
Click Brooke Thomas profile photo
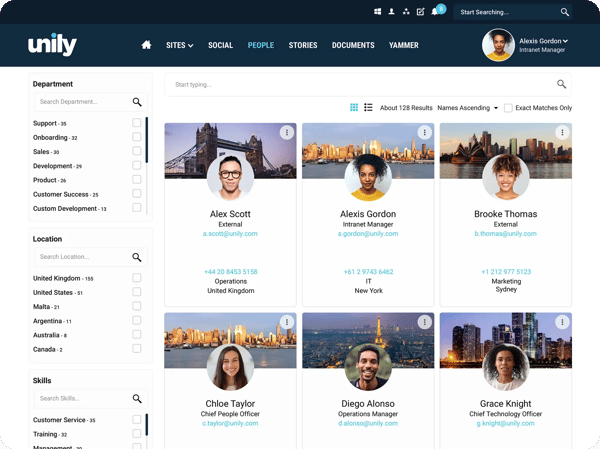pyautogui.click(x=506, y=178)
